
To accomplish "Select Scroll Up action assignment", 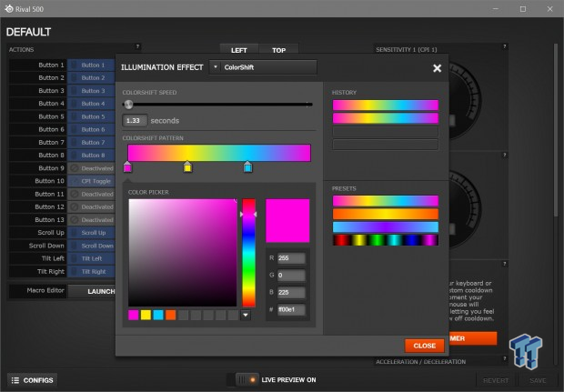I will coord(91,233).
